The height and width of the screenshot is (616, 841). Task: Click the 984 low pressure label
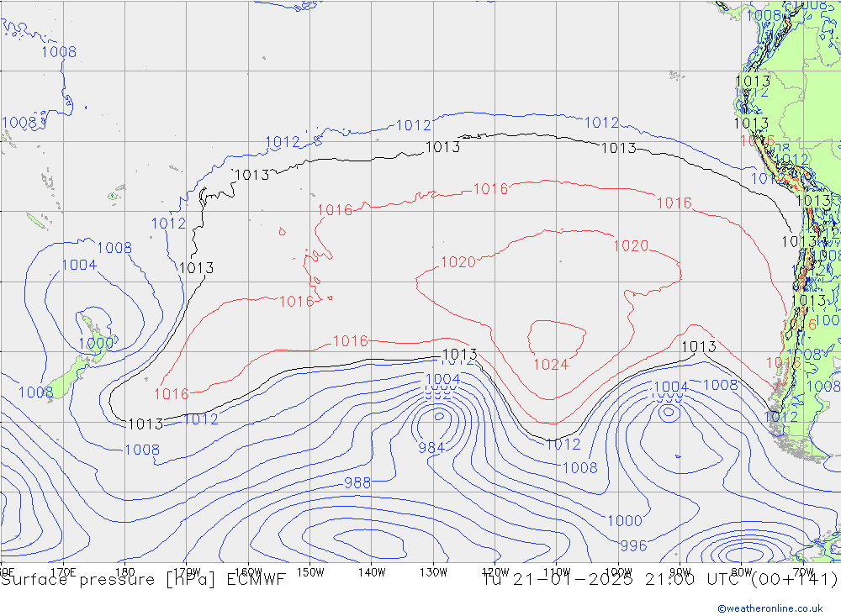[431, 448]
